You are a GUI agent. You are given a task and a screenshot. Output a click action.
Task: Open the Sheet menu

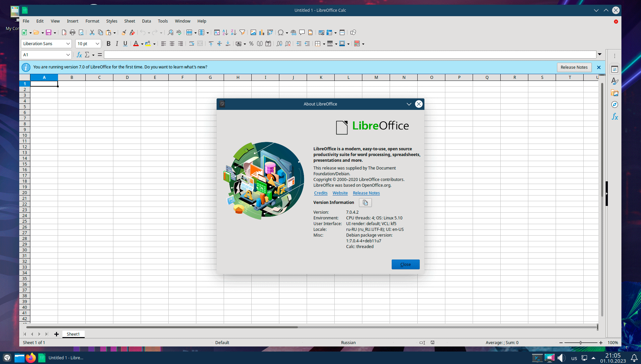coord(130,21)
